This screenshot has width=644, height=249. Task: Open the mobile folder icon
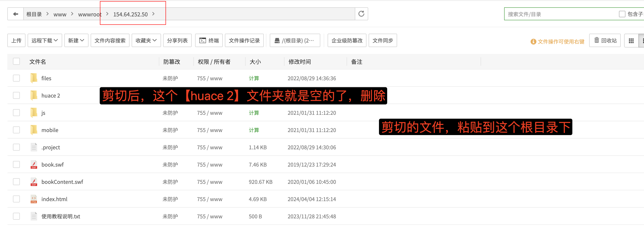33,130
